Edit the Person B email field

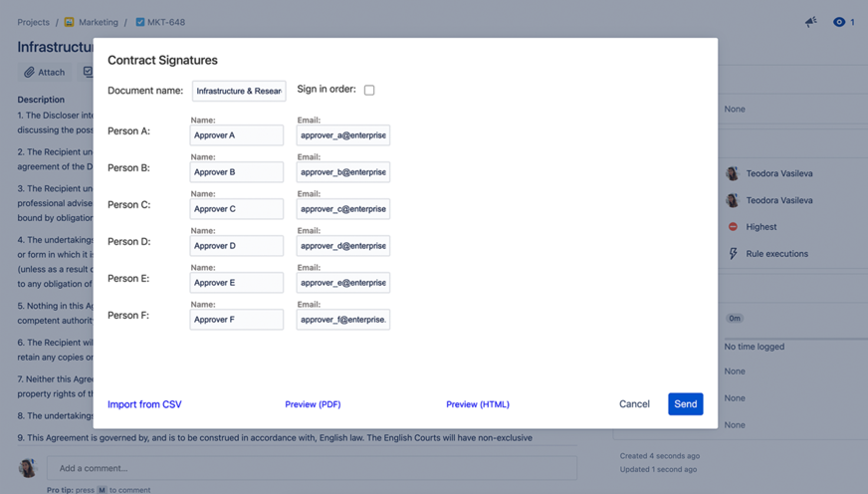click(x=343, y=172)
